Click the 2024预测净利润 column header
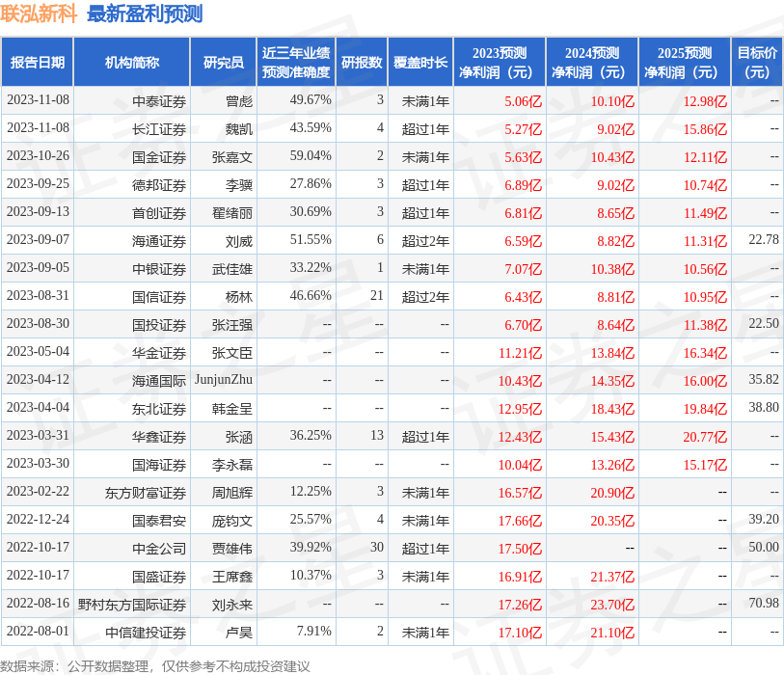 [x=592, y=62]
